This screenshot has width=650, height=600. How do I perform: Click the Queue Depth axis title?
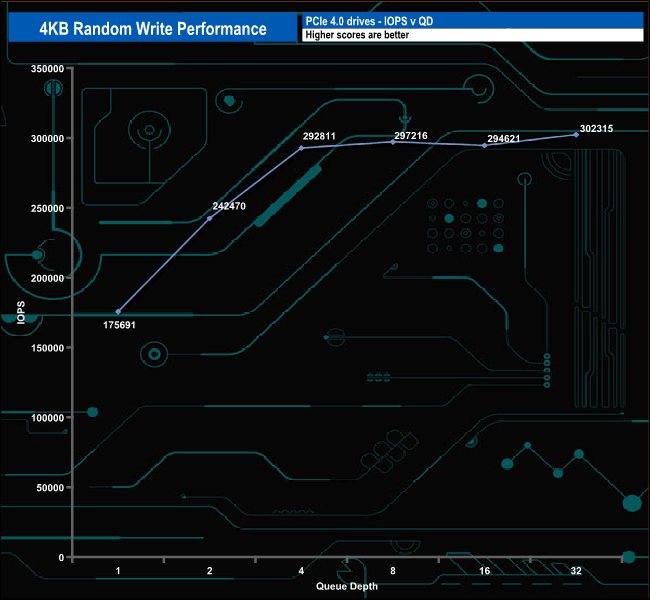(x=347, y=586)
